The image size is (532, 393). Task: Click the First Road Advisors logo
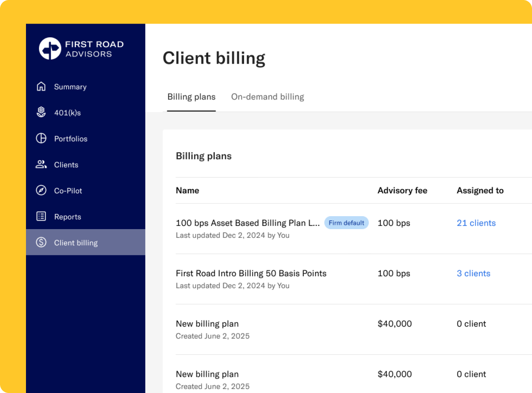(81, 49)
